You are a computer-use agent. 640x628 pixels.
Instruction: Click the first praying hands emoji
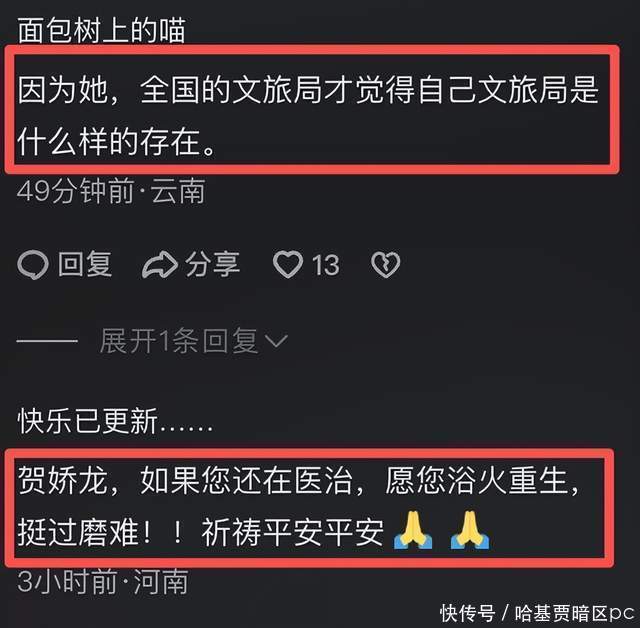[x=413, y=529]
